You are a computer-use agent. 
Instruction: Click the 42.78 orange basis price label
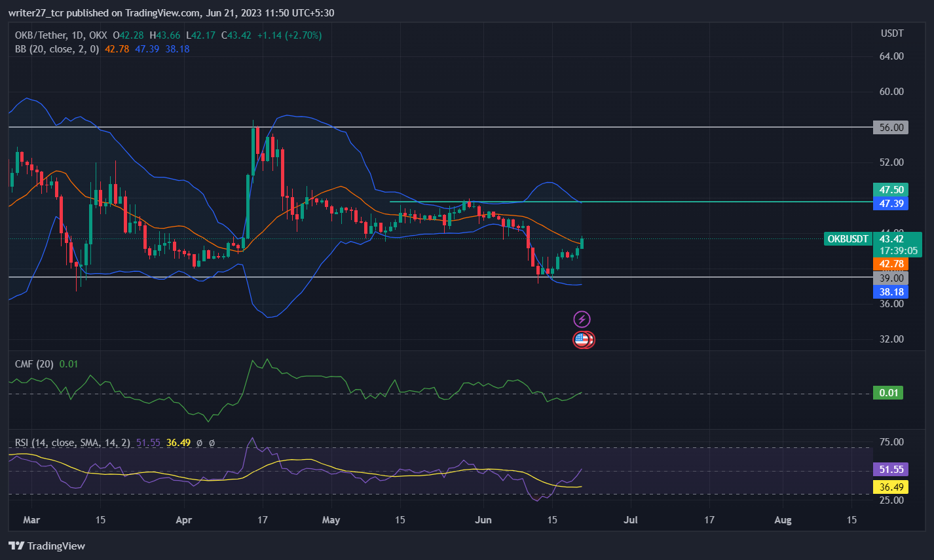891,264
